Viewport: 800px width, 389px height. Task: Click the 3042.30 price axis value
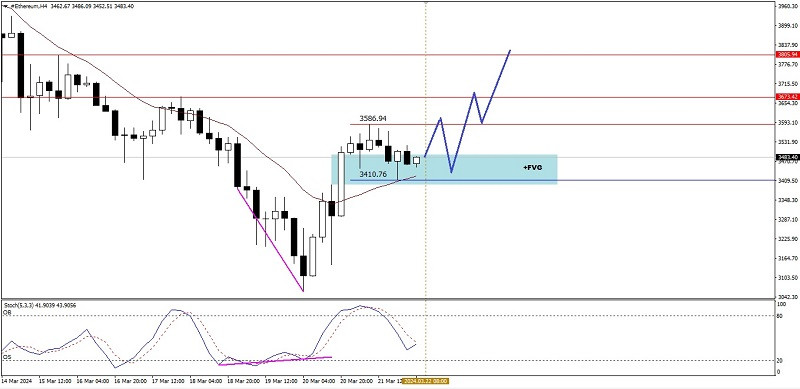click(x=788, y=297)
